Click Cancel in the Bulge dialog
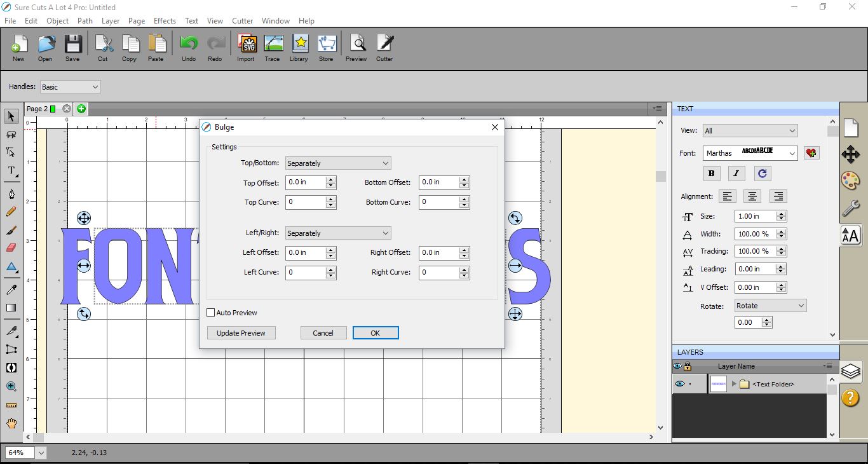The width and height of the screenshot is (868, 464). [323, 333]
